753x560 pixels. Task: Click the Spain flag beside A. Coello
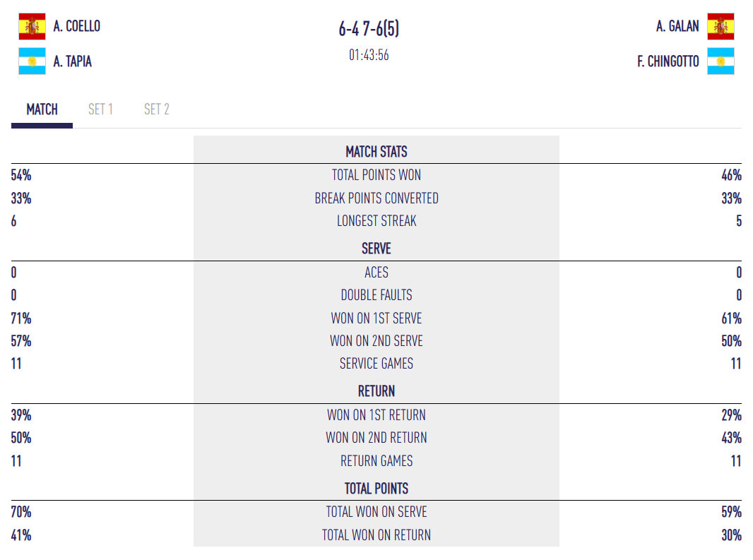(32, 26)
